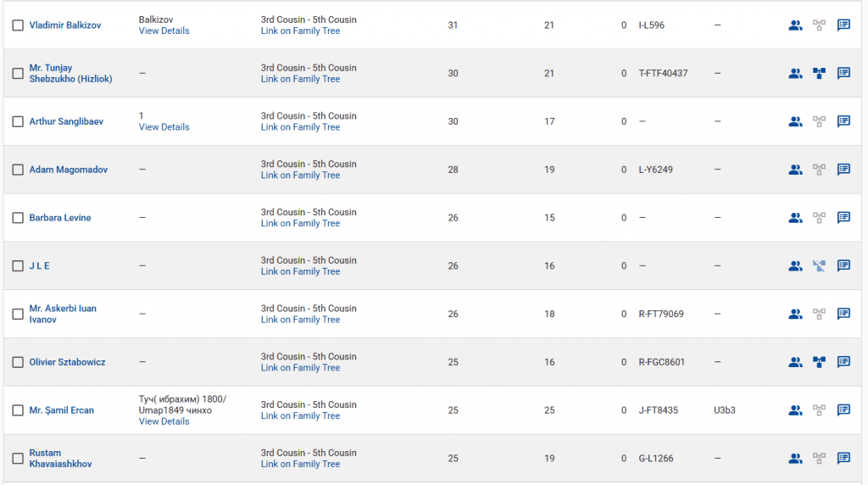The image size is (868, 485).
Task: Click J L E's crossed-out family tree icon
Action: click(819, 266)
